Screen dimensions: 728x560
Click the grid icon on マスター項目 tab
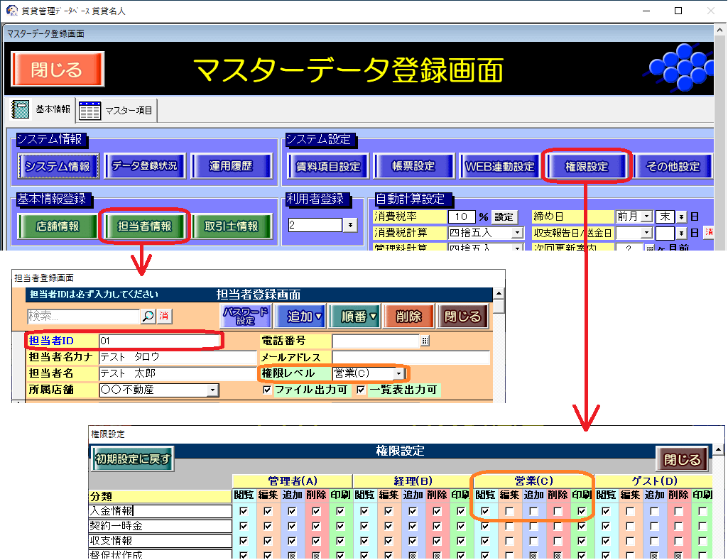pos(90,111)
